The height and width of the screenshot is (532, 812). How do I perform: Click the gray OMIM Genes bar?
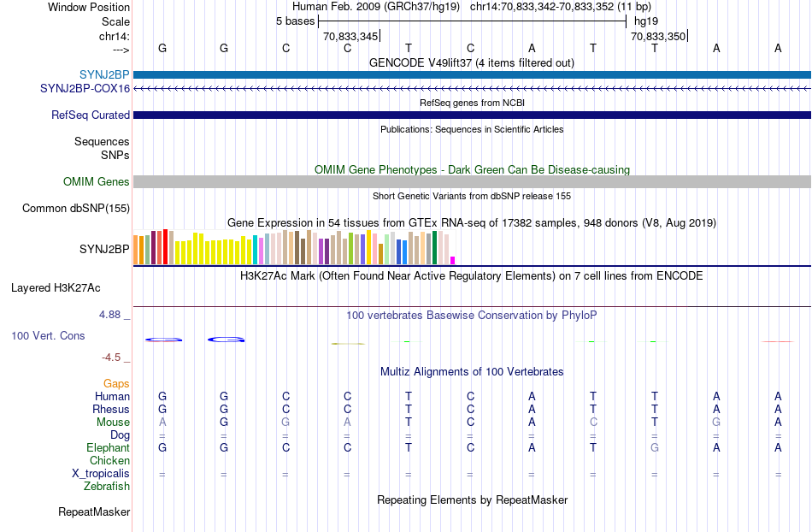pos(472,181)
